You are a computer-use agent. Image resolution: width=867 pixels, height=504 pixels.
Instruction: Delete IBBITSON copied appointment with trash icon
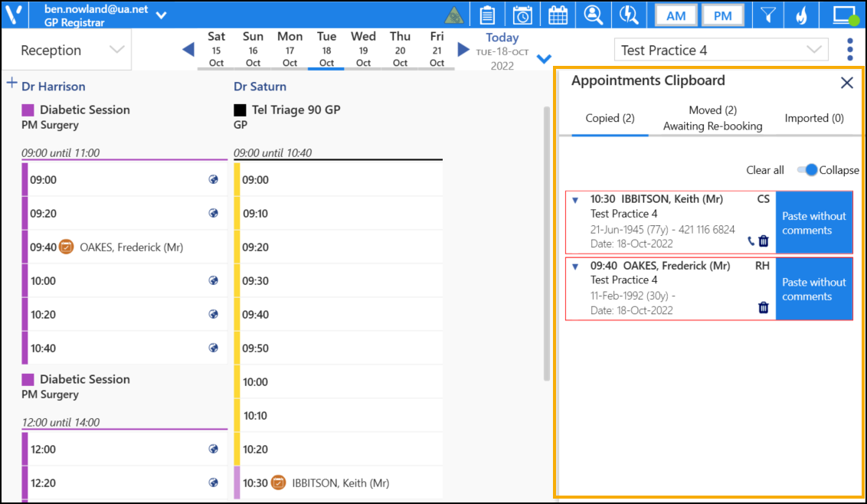(764, 241)
